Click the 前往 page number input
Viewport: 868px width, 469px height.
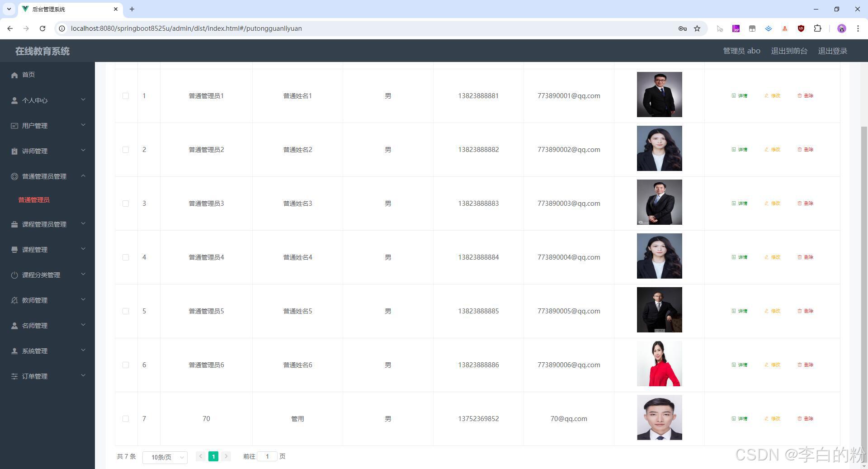[x=267, y=456]
